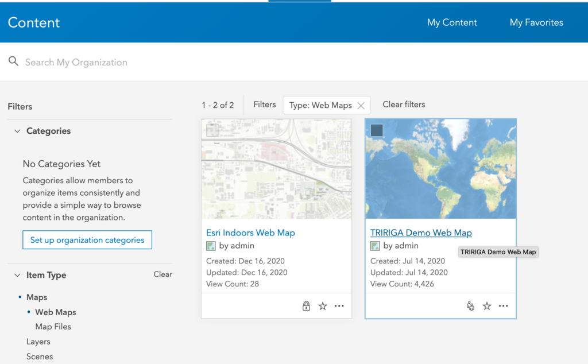588x364 pixels.
Task: Collapse the Categories filter section
Action: tap(17, 131)
